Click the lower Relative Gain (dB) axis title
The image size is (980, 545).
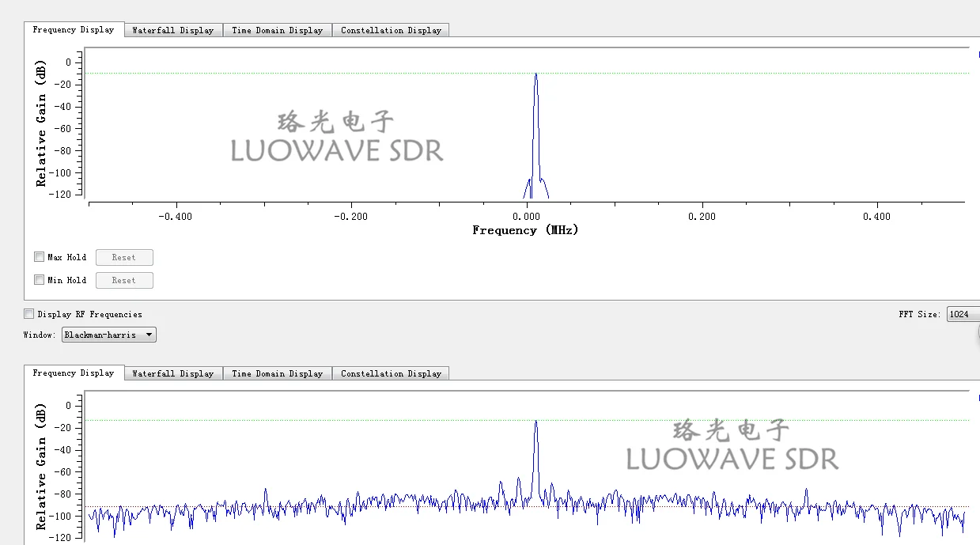41,467
